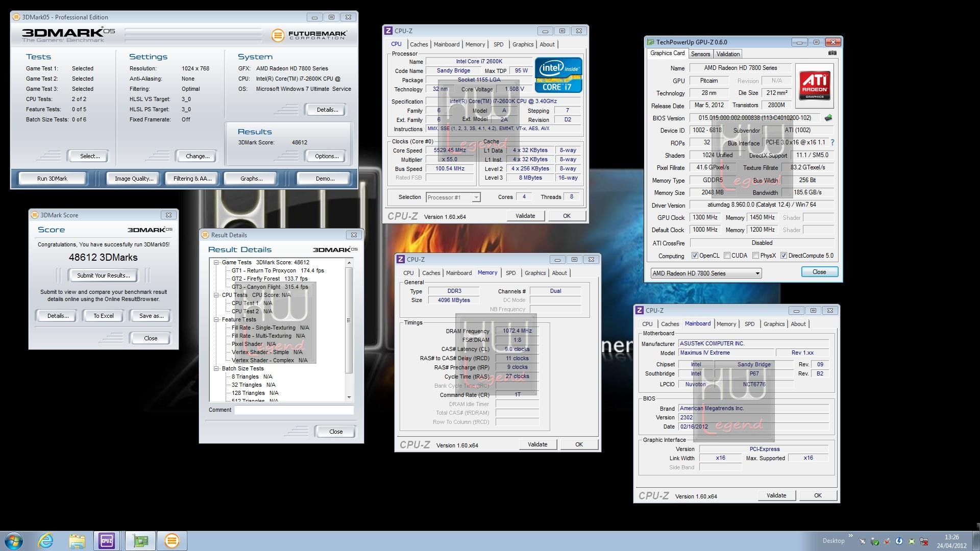Click the 3DMark05 title bar icon

16,17
